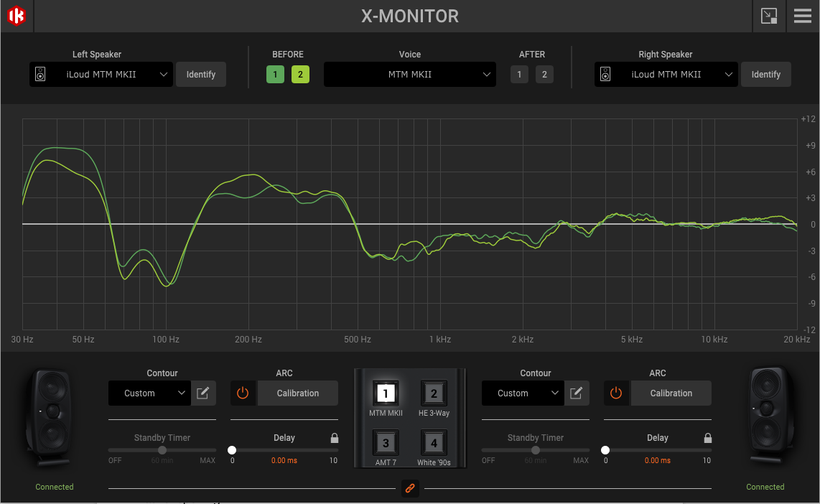Click the IK Multimedia logo icon

(17, 16)
